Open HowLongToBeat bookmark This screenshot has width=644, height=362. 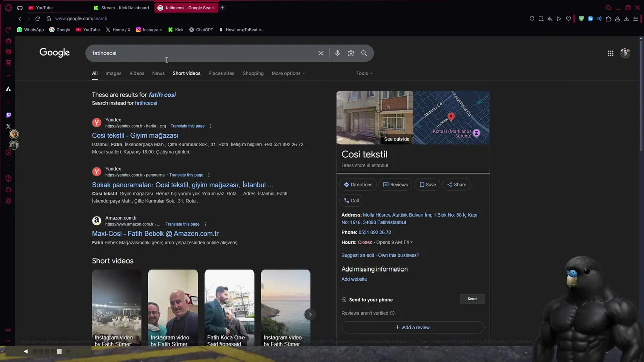[241, 30]
